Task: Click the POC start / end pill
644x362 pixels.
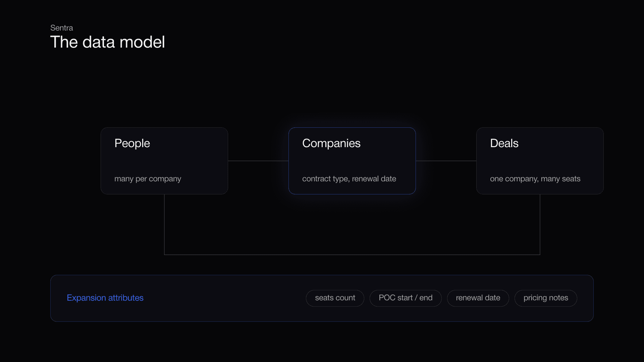Action: 406,298
